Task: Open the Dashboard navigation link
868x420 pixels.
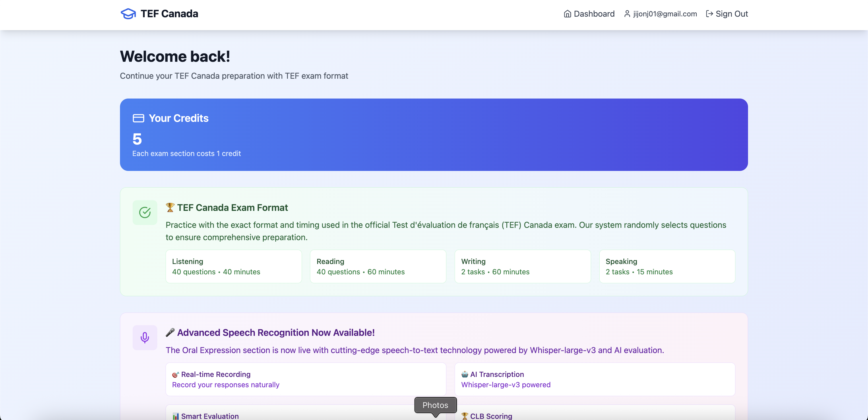Action: (594, 14)
